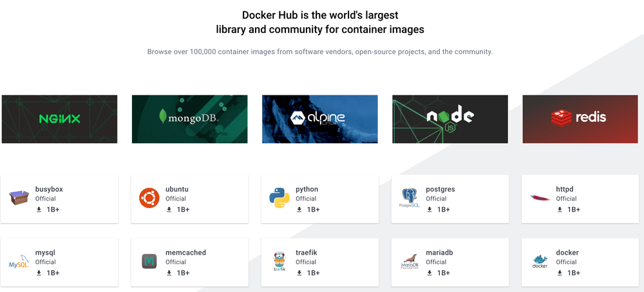This screenshot has width=644, height=292.
Task: Click the 1B+ count on ubuntu card
Action: pos(183,209)
